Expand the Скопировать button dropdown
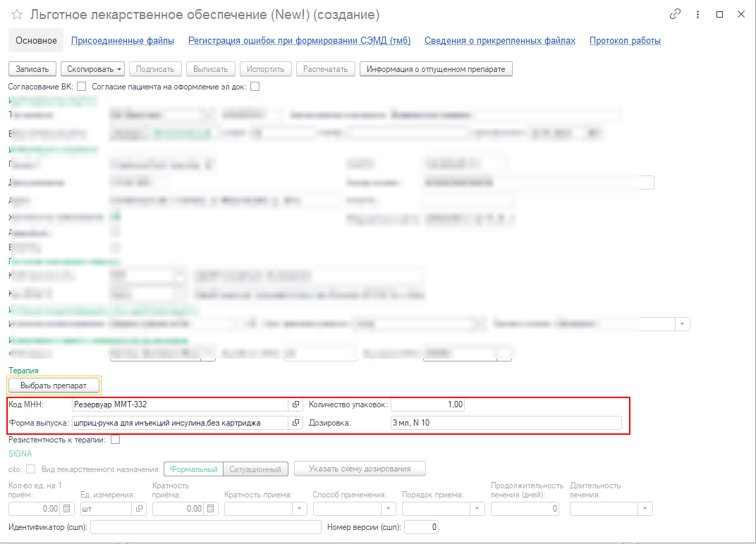 119,69
